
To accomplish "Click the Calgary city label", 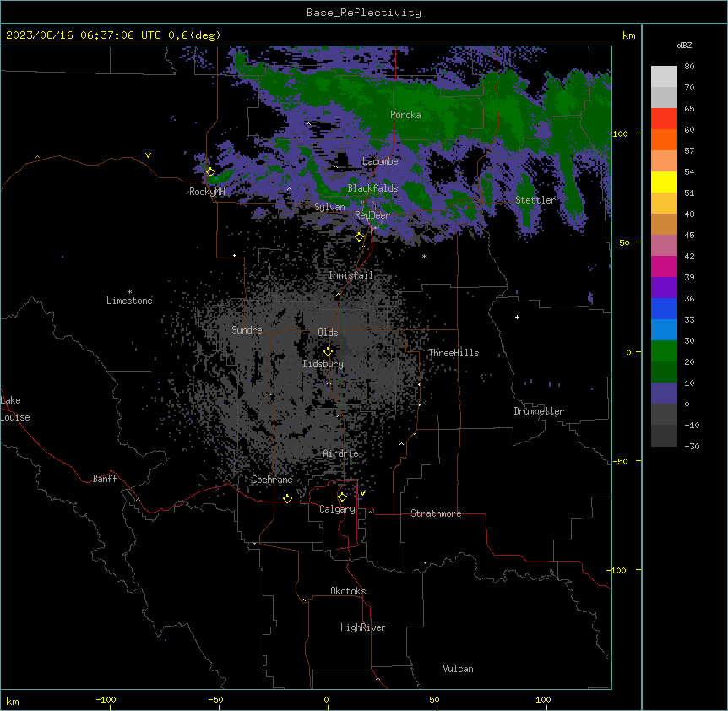I will tap(337, 509).
